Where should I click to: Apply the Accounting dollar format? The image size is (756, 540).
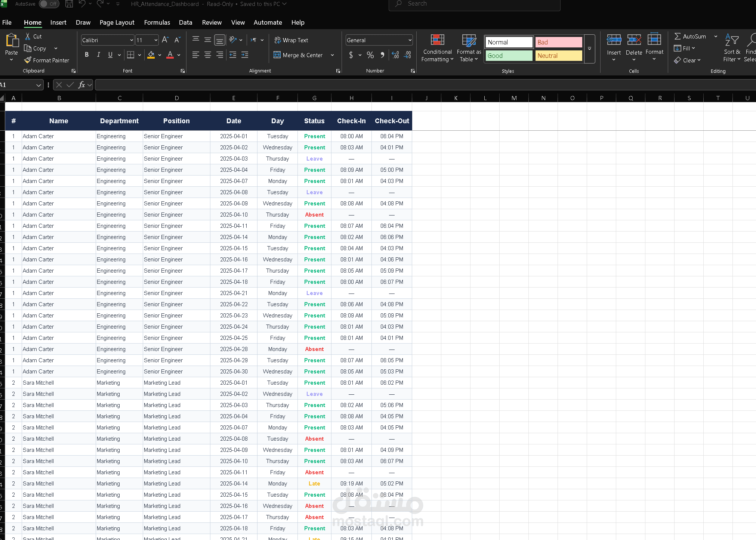(351, 55)
